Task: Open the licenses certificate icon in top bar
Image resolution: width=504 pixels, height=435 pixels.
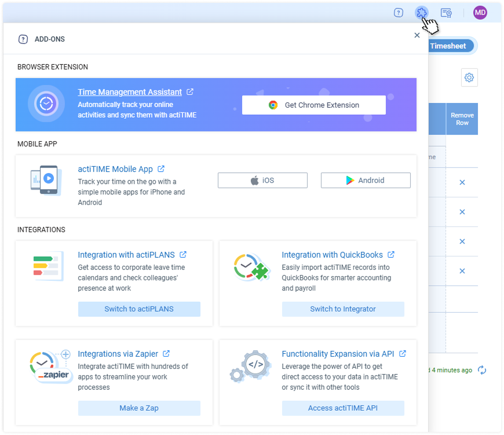Action: click(x=446, y=13)
